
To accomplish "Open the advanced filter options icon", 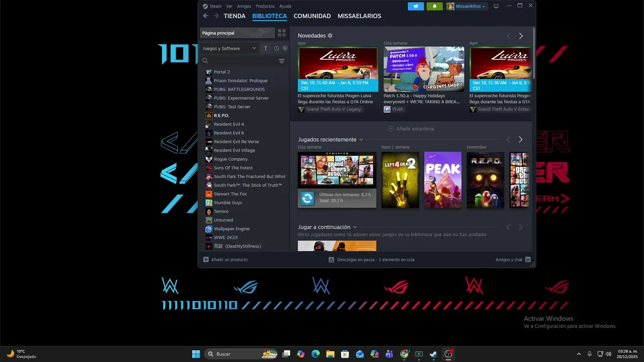I will [x=282, y=61].
